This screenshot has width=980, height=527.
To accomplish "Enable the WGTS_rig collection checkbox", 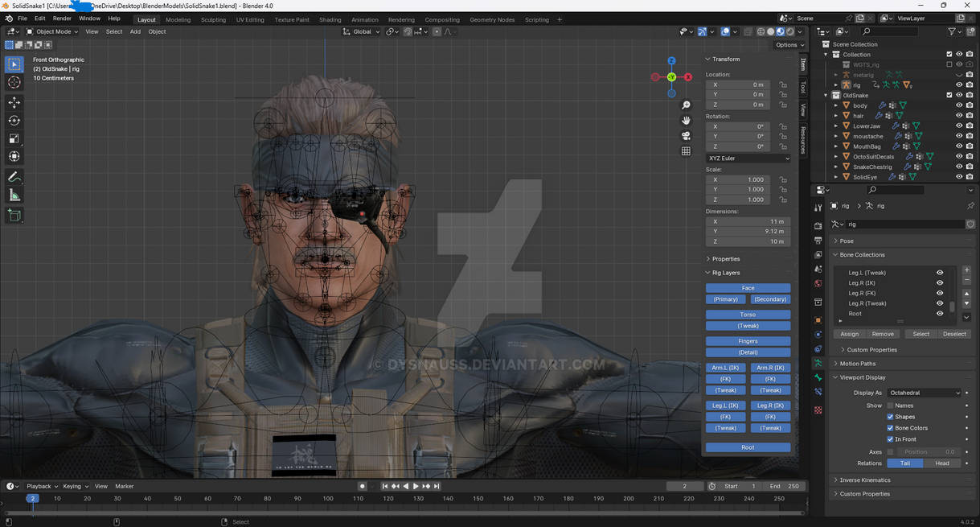I will coord(949,64).
